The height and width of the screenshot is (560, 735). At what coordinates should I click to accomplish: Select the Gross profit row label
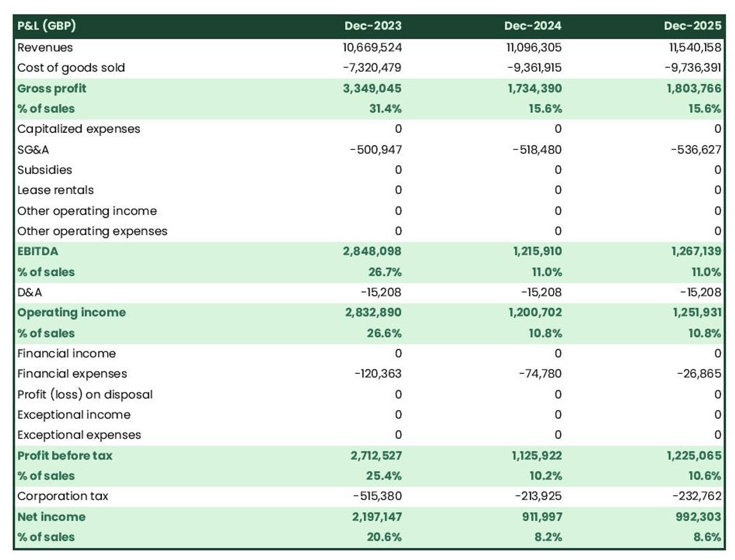tap(52, 88)
